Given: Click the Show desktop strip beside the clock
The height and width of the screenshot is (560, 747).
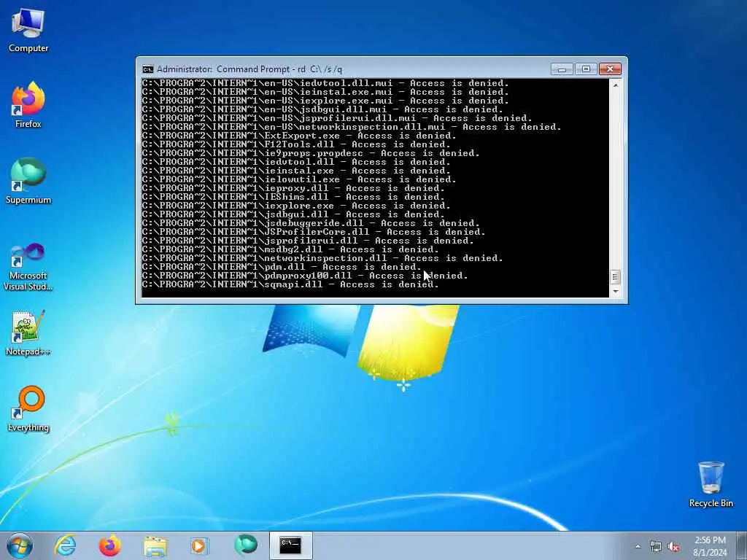Looking at the screenshot, I should coord(742,546).
